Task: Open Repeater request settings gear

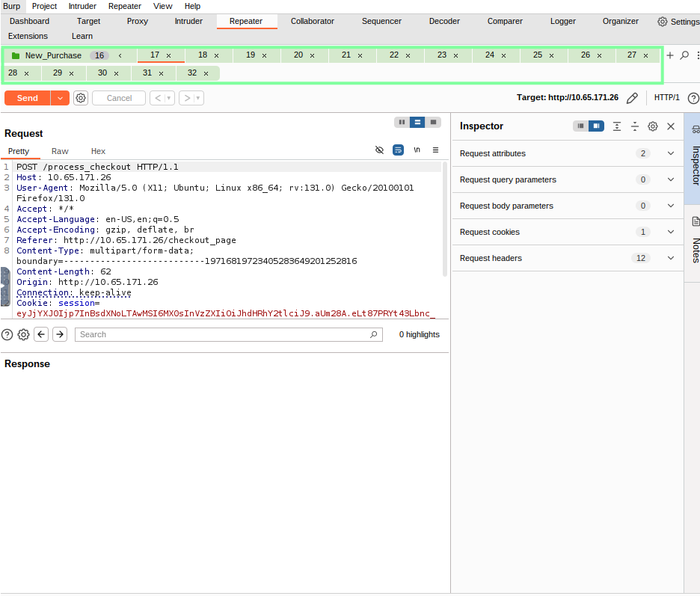Action: (81, 98)
